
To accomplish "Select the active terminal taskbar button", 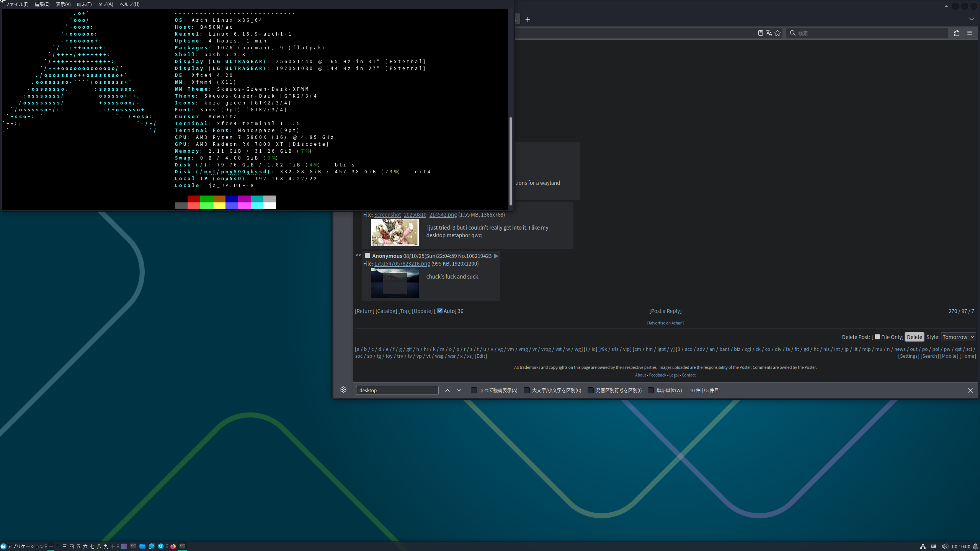I will [182, 546].
